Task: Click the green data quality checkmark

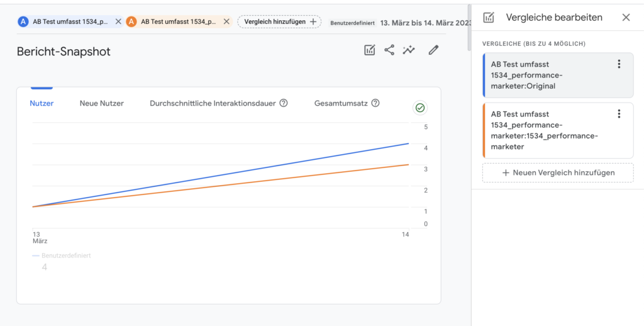Action: 419,108
